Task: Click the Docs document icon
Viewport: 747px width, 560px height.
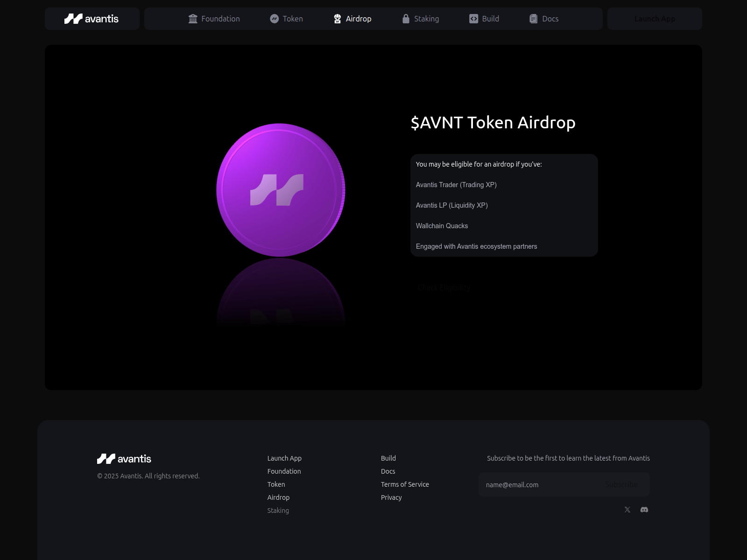Action: point(533,19)
